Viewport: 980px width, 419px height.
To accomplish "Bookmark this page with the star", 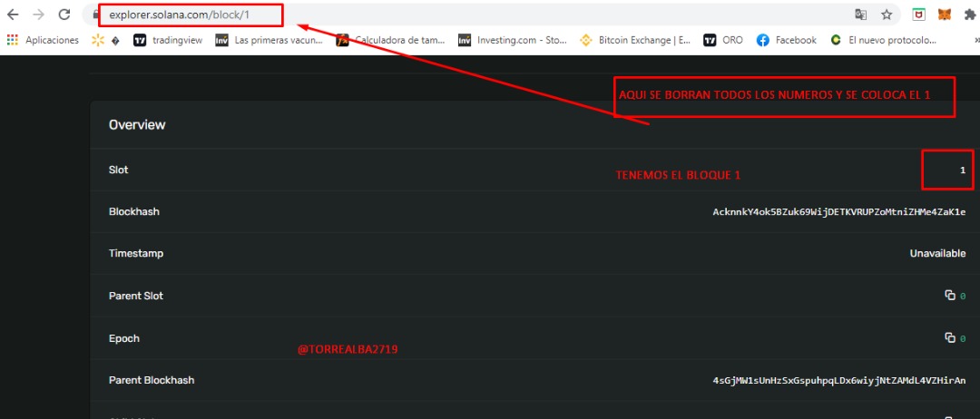I will coord(887,15).
